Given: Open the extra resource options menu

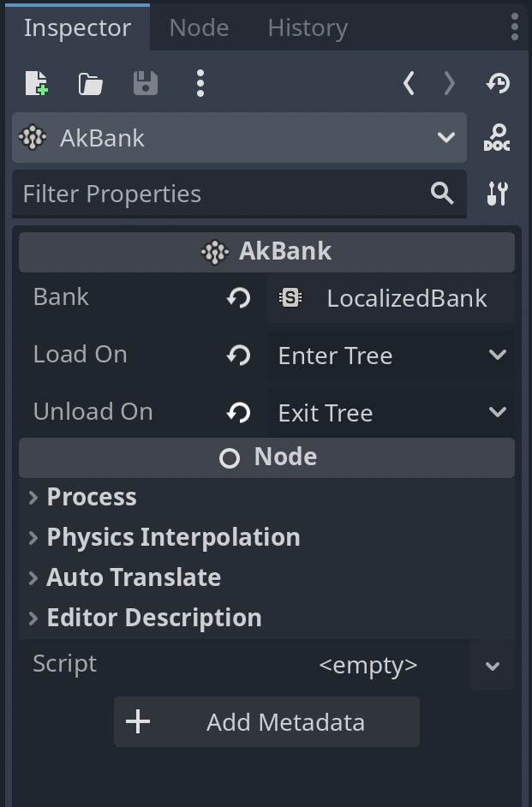Looking at the screenshot, I should point(200,83).
